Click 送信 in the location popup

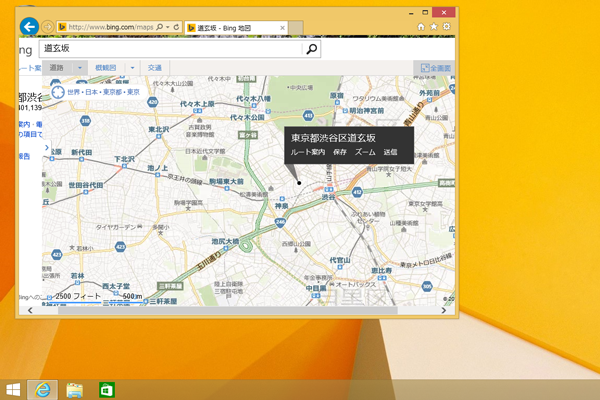coord(390,152)
